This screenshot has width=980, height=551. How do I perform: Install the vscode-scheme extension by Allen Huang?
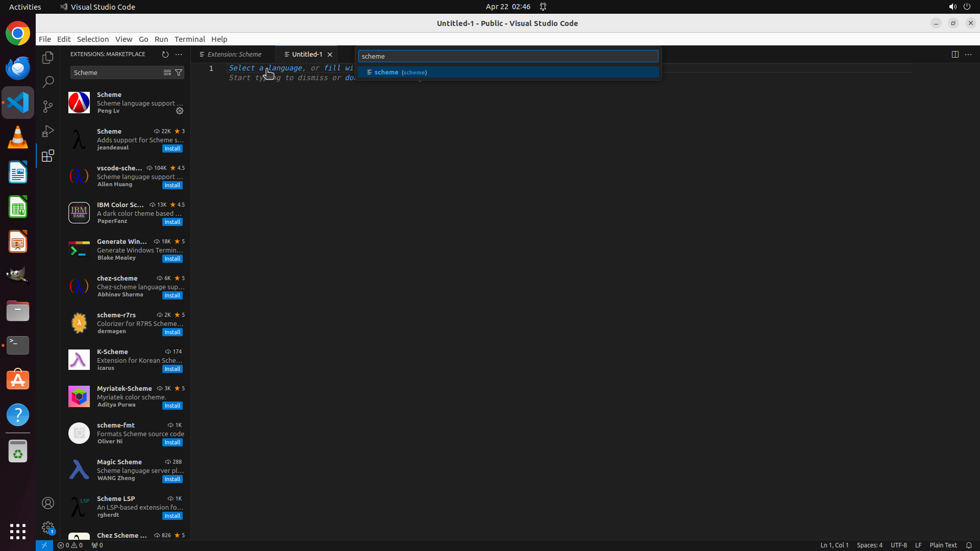(172, 185)
